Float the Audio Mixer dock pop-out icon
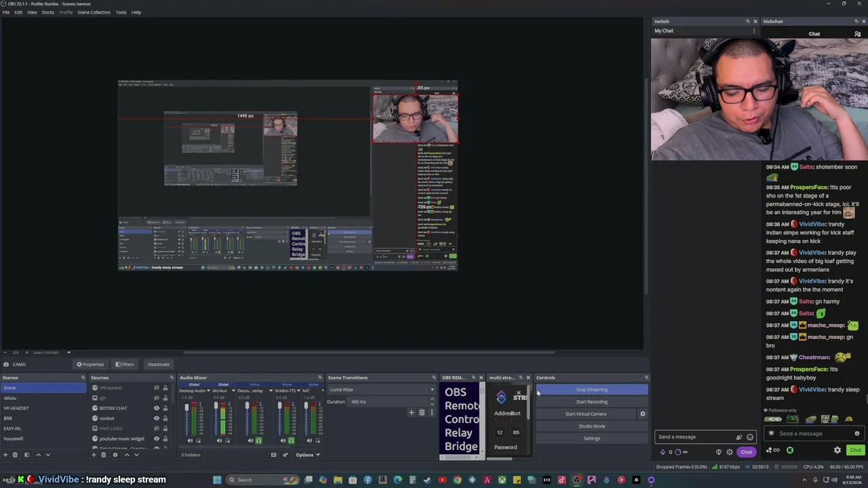868x488 pixels. click(320, 378)
